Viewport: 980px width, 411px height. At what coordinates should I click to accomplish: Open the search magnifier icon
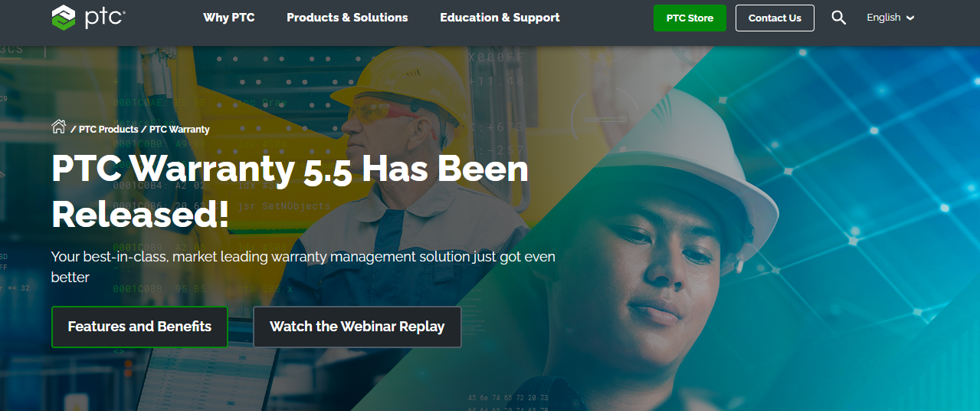click(839, 18)
